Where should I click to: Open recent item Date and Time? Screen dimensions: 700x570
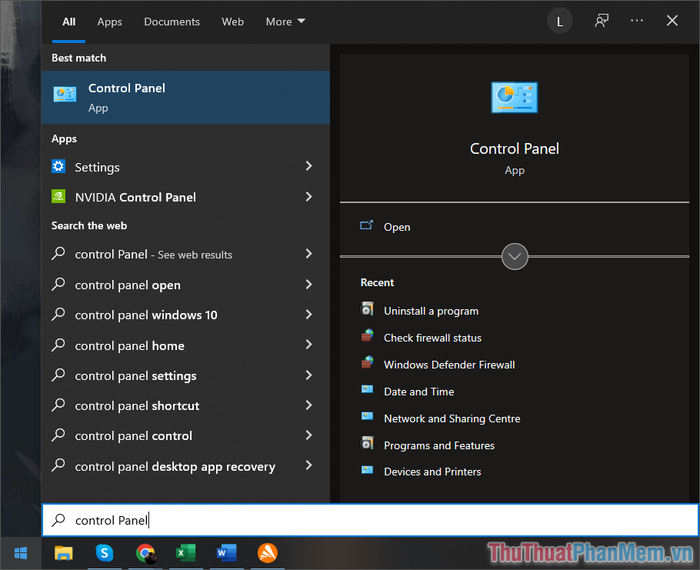tap(419, 391)
